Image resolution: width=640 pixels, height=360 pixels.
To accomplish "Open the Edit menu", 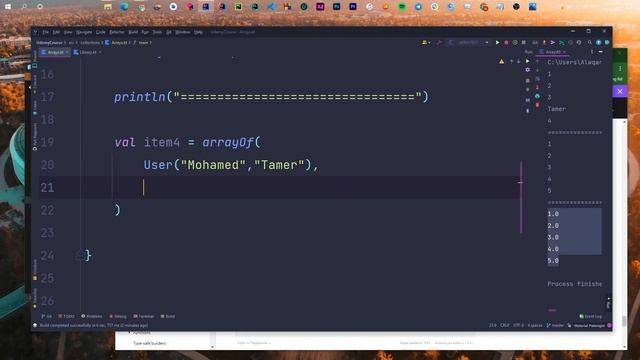I will pyautogui.click(x=56, y=32).
